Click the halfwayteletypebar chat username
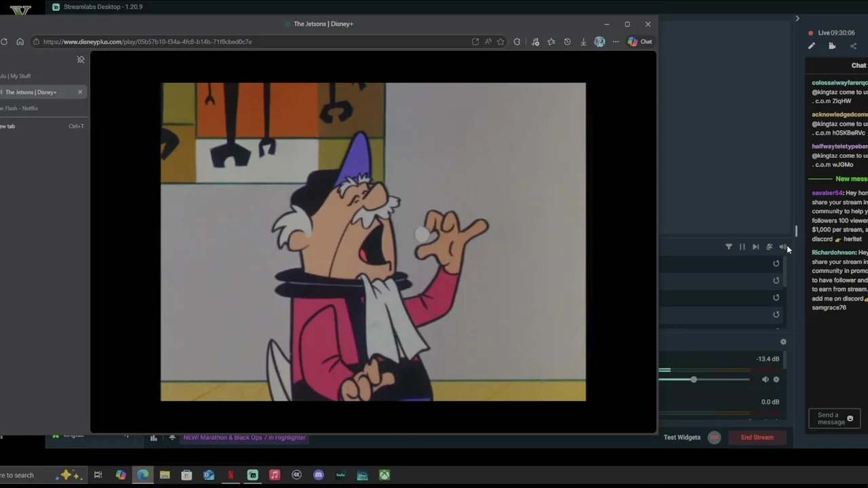Screen dimensions: 868x488 [x=840, y=146]
